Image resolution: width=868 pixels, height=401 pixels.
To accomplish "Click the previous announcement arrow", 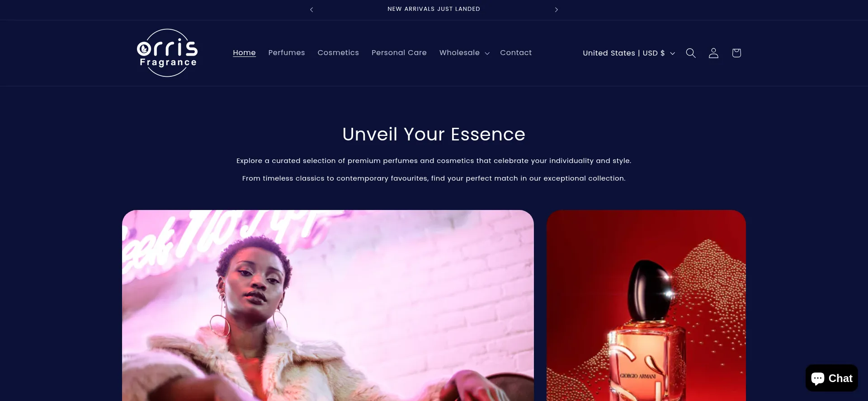I will [x=311, y=9].
